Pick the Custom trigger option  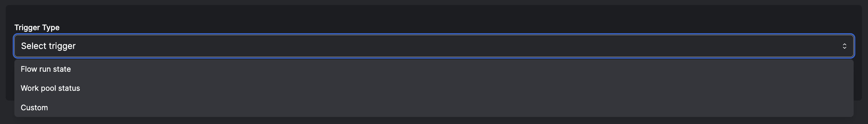coord(434,108)
